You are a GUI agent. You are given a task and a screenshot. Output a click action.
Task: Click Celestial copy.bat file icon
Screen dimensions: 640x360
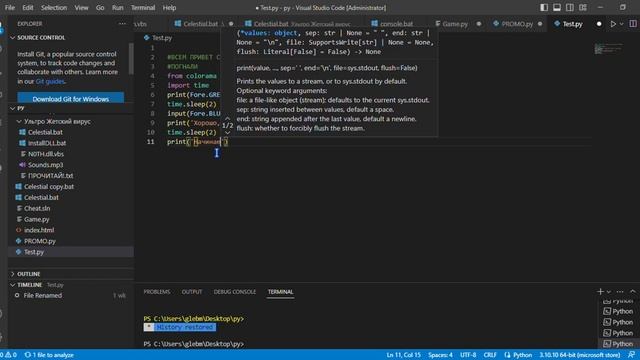pos(18,187)
